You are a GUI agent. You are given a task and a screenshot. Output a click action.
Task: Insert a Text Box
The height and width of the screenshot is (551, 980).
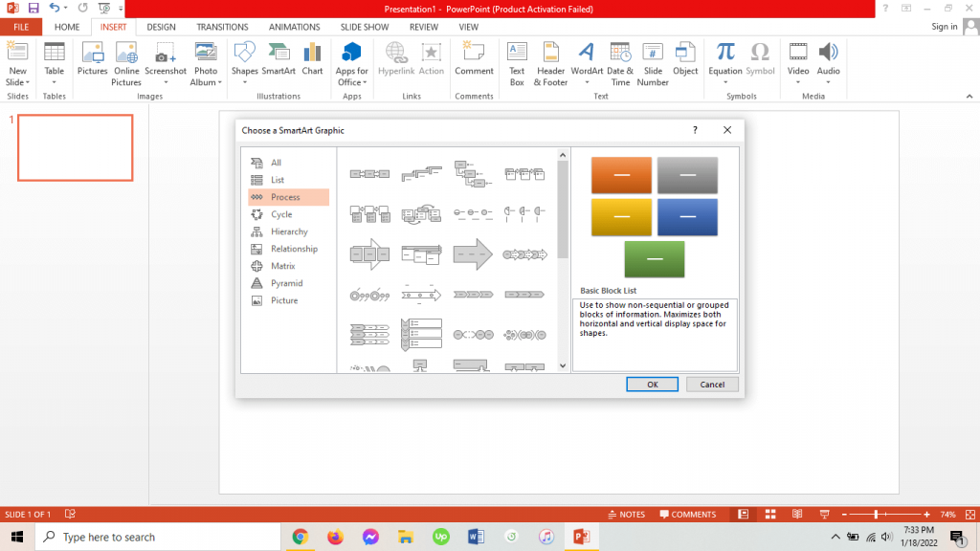click(x=517, y=57)
